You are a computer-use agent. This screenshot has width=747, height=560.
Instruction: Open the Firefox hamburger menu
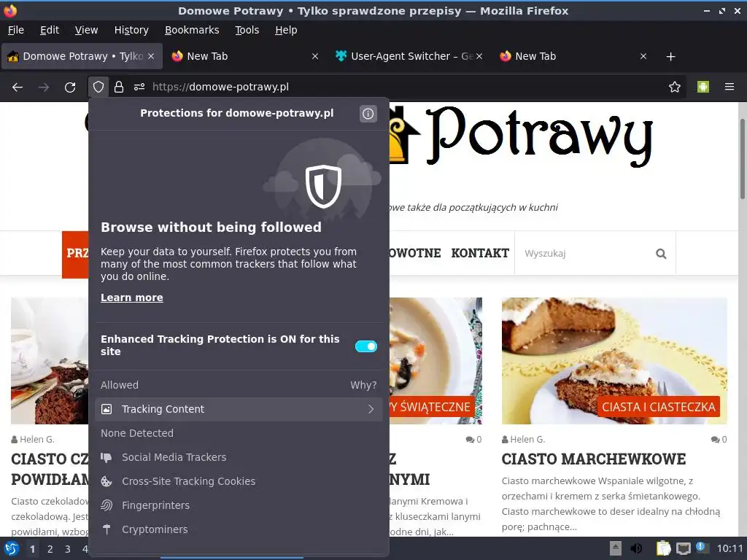(729, 87)
